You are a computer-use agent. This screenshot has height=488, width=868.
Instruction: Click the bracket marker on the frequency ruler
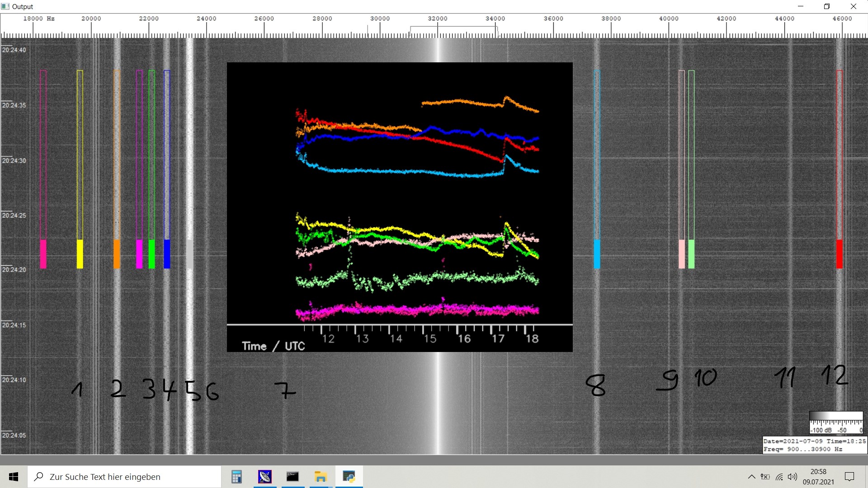(453, 30)
